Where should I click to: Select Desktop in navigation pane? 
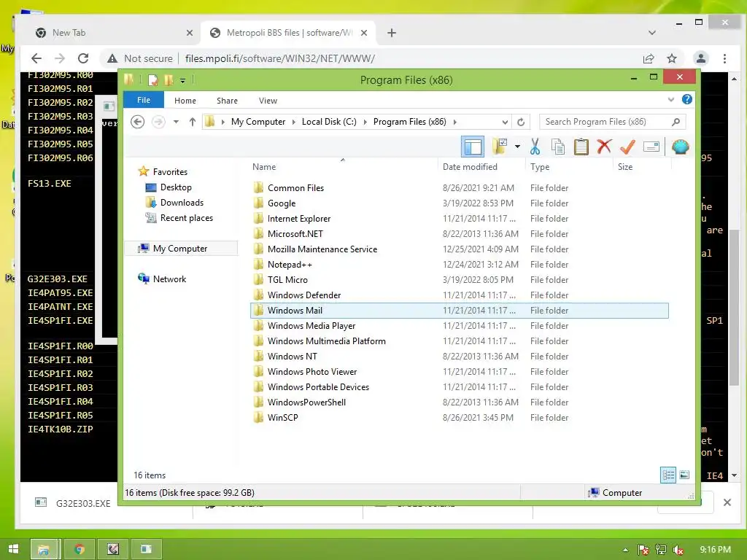176,187
